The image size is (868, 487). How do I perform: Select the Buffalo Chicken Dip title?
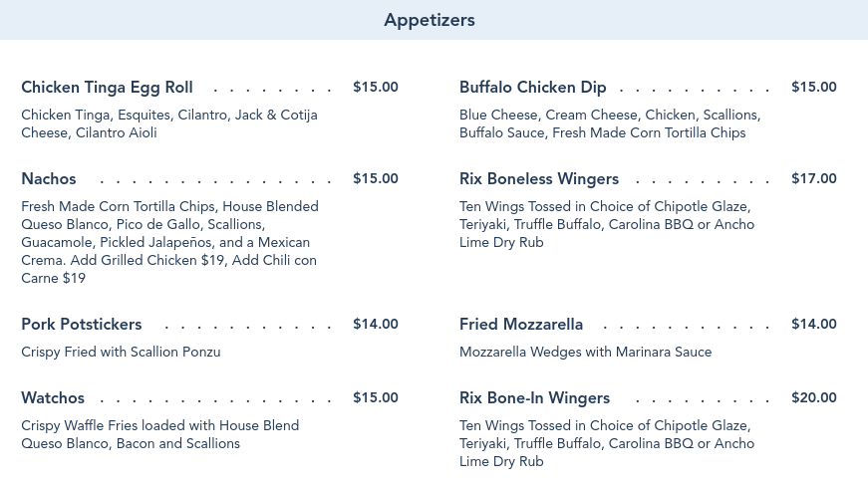532,88
